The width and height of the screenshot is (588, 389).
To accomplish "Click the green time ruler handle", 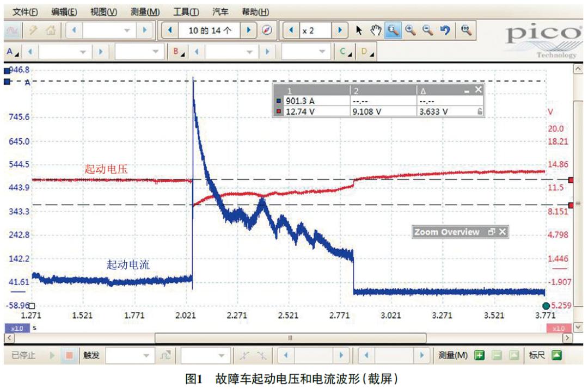I will (x=546, y=306).
